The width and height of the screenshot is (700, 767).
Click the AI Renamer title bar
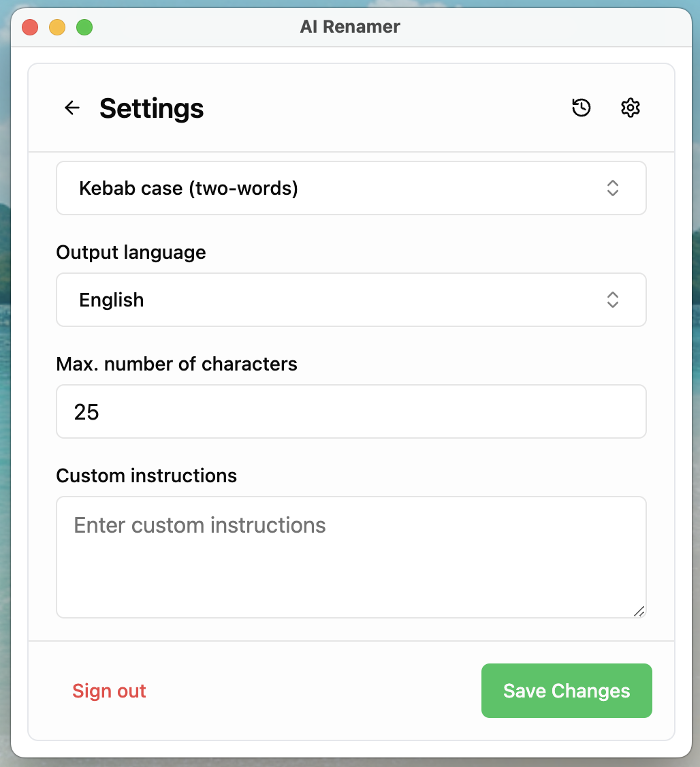pos(350,27)
